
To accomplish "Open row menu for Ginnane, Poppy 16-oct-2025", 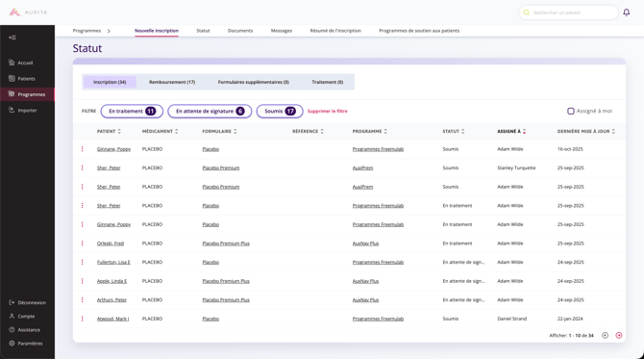I will pos(82,149).
